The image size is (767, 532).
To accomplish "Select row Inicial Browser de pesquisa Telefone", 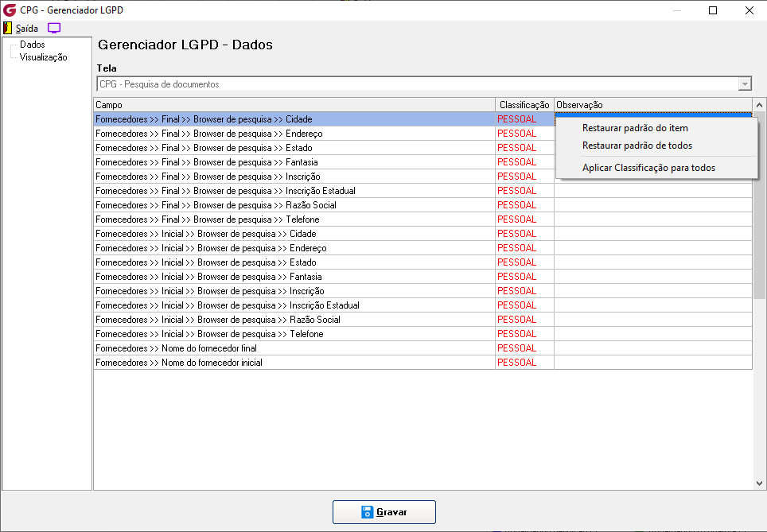I will coord(294,334).
